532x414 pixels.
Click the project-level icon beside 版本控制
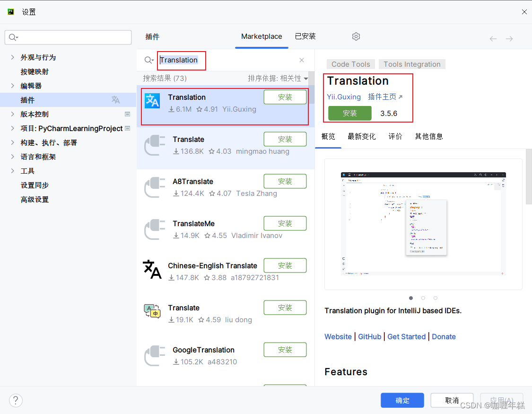pos(128,114)
